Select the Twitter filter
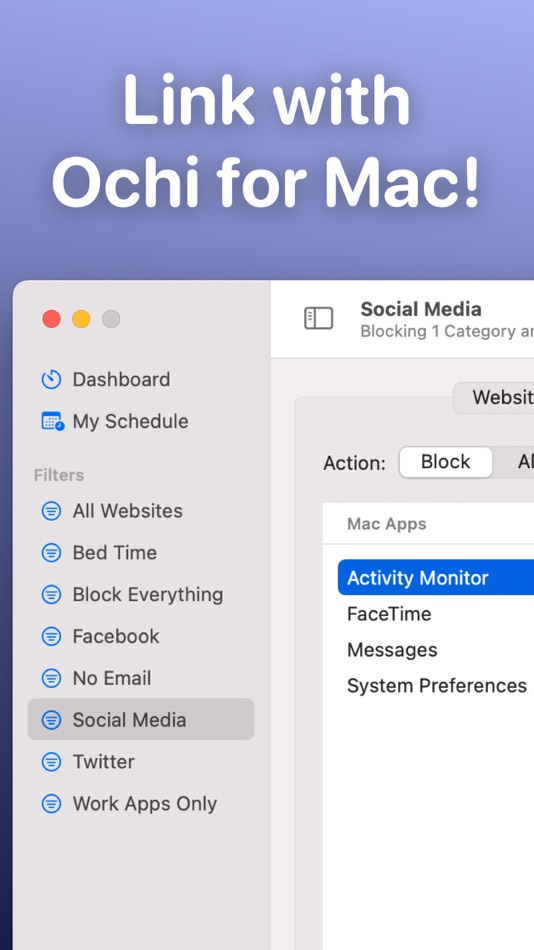This screenshot has width=534, height=950. click(x=141, y=762)
